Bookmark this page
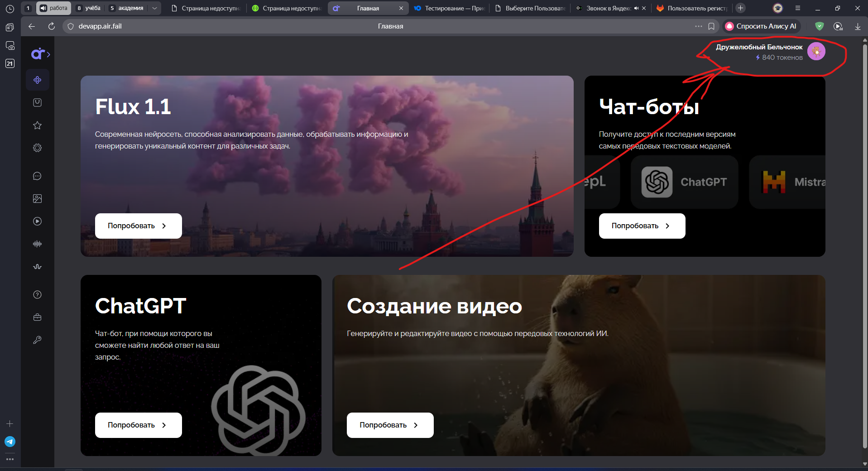Viewport: 868px width, 471px height. tap(711, 26)
